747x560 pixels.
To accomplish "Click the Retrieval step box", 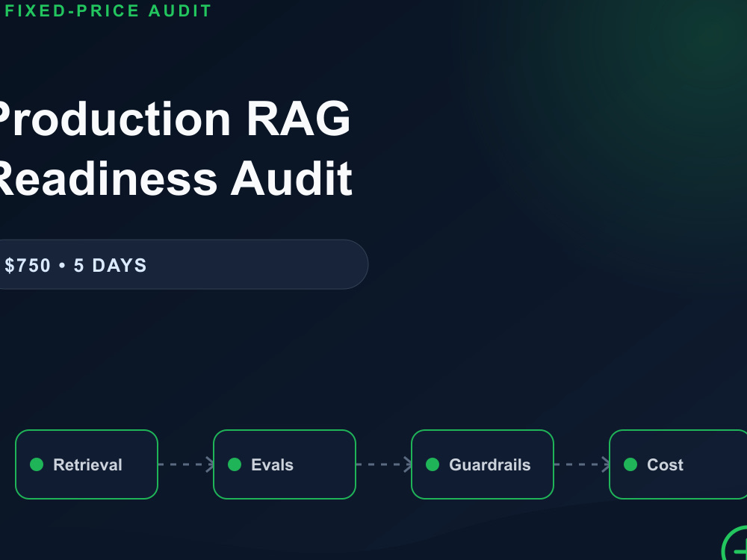I will point(87,464).
